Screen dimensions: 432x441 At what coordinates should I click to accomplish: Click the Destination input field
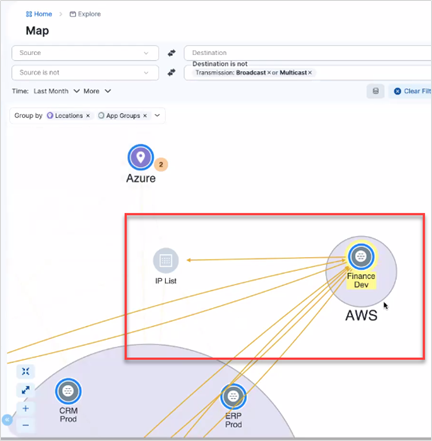[308, 53]
